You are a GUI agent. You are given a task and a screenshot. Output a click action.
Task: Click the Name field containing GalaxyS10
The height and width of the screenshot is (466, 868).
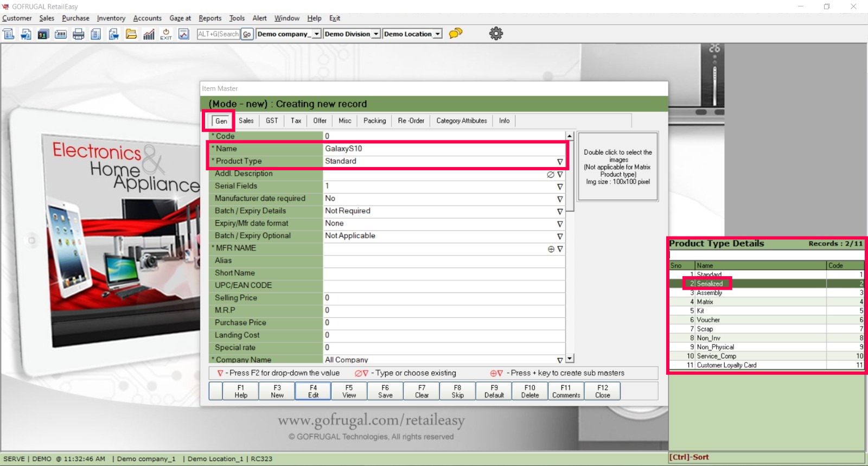click(444, 149)
